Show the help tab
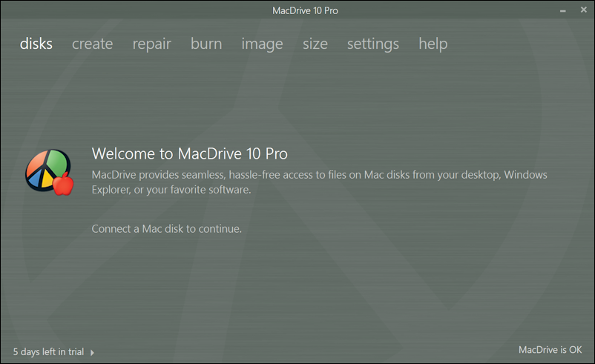The image size is (595, 364). pyautogui.click(x=433, y=44)
